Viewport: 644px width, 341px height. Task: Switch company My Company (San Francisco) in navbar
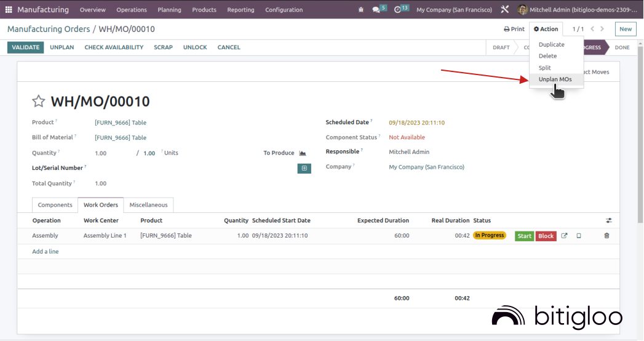[455, 9]
